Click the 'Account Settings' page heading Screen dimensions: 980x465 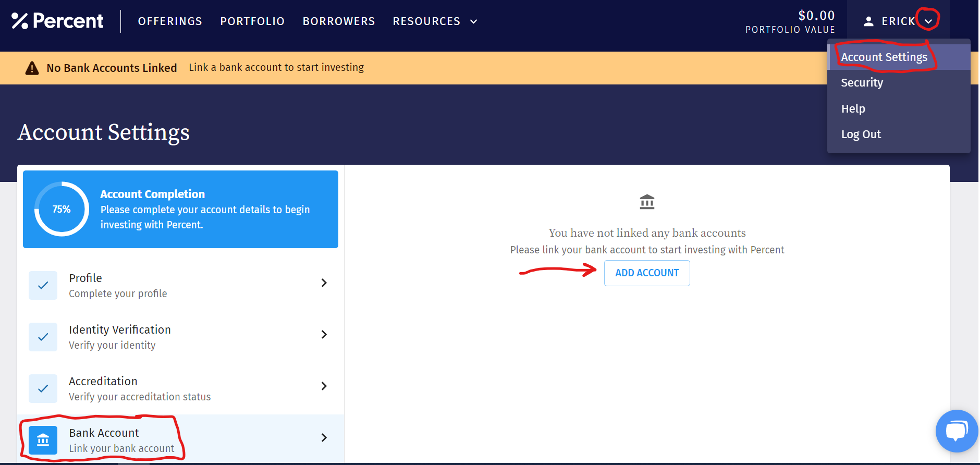(104, 132)
